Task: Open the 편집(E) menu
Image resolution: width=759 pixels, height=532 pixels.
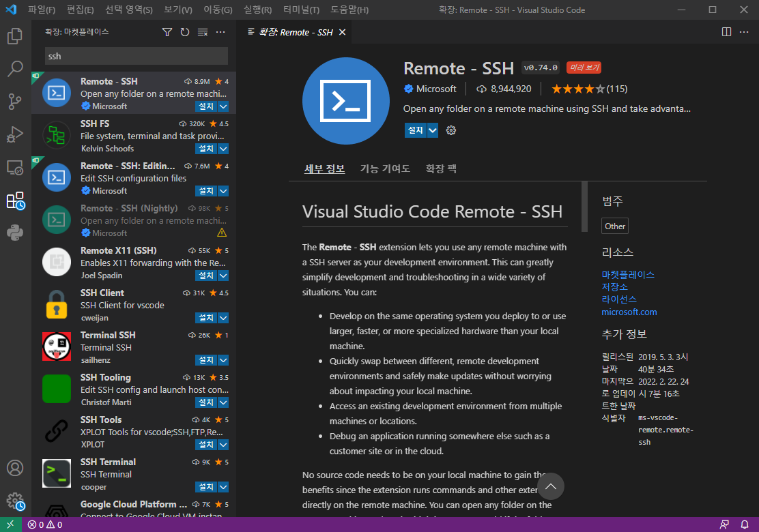Action: pyautogui.click(x=80, y=10)
